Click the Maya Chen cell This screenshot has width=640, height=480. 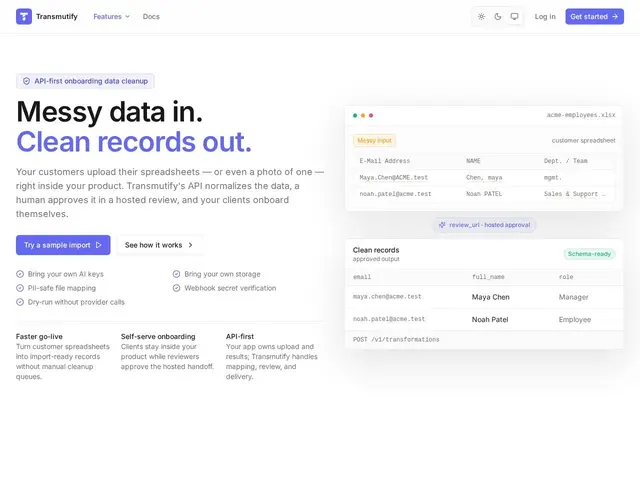(x=491, y=297)
